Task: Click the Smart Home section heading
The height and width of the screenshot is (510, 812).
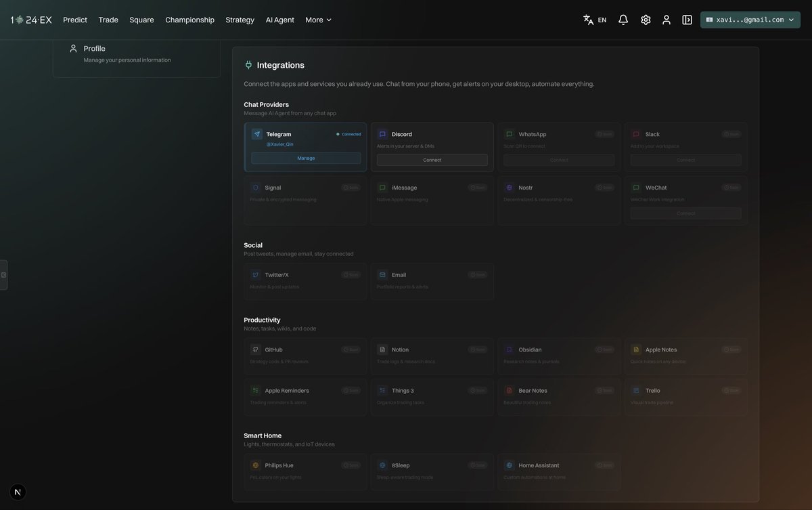Action: pyautogui.click(x=263, y=435)
